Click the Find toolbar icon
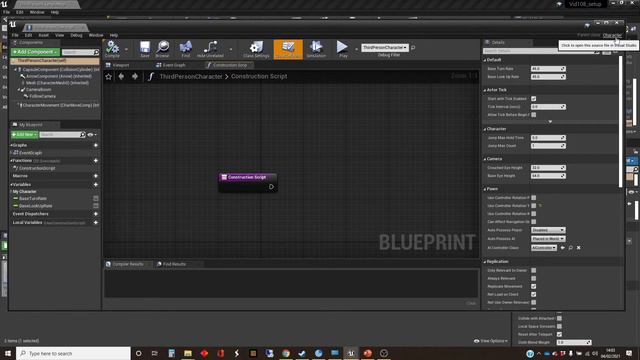 [x=186, y=49]
